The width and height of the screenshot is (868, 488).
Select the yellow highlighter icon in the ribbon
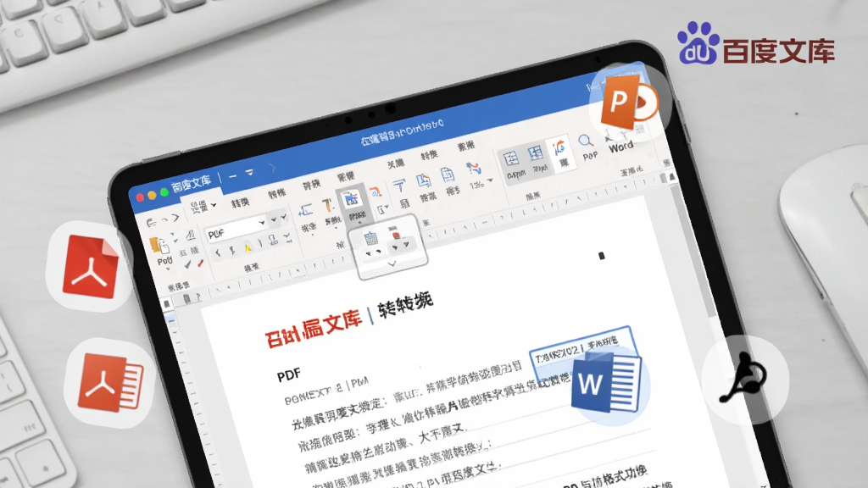pos(248,247)
